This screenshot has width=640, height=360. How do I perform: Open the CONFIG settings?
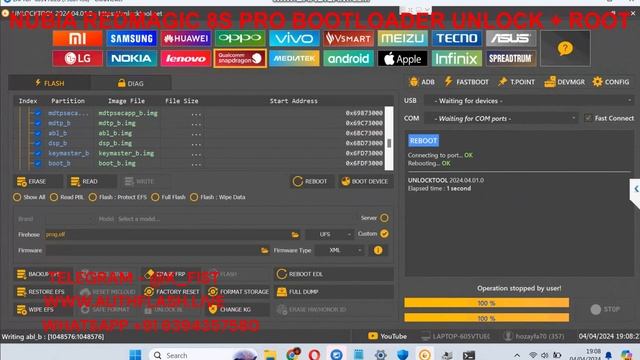pyautogui.click(x=611, y=82)
